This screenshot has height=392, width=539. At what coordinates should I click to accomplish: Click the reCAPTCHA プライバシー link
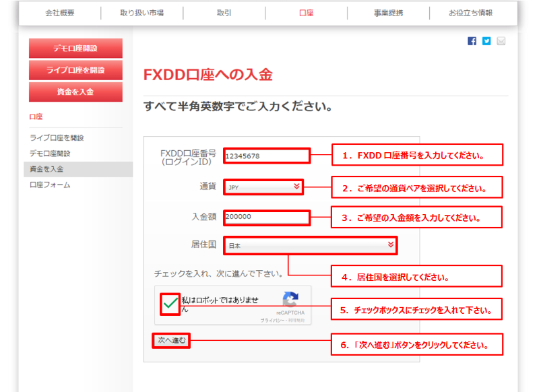coord(272,320)
